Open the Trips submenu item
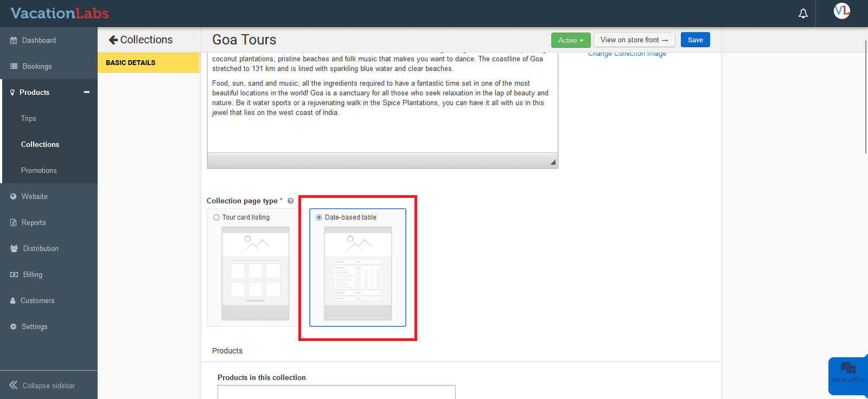This screenshot has height=399, width=868. (x=29, y=118)
